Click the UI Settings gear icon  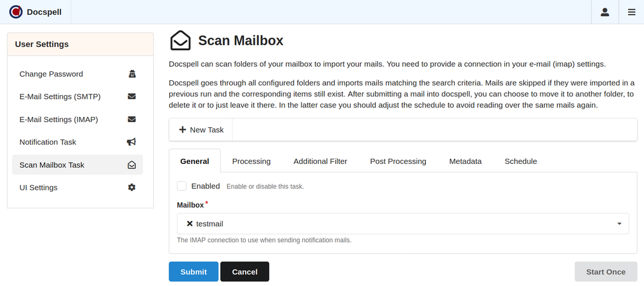point(132,188)
